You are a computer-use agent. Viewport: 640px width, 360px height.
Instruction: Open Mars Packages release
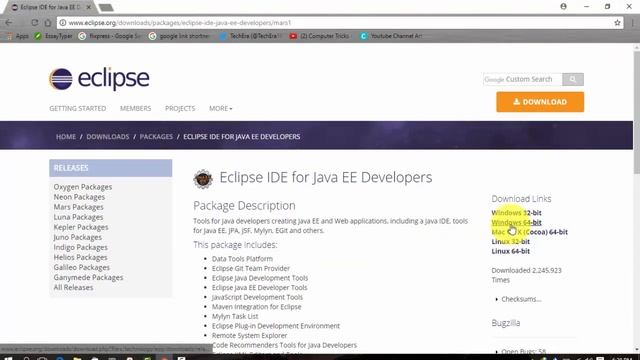click(78, 207)
